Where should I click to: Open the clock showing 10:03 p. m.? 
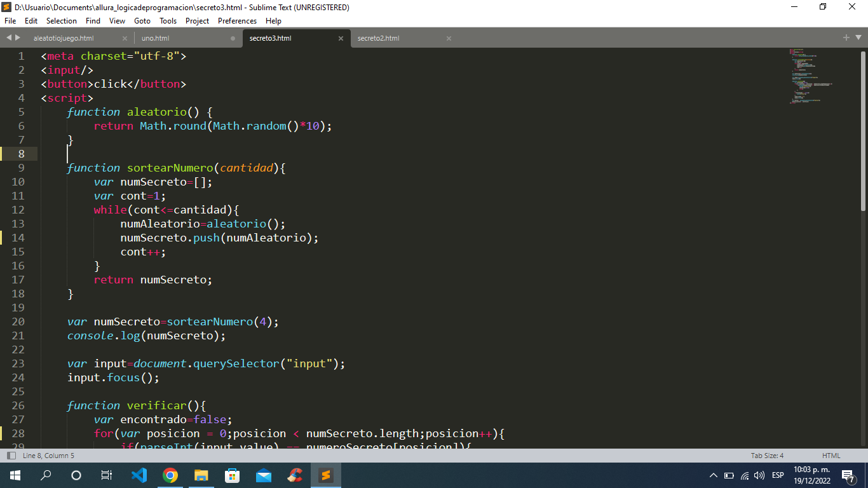(811, 475)
